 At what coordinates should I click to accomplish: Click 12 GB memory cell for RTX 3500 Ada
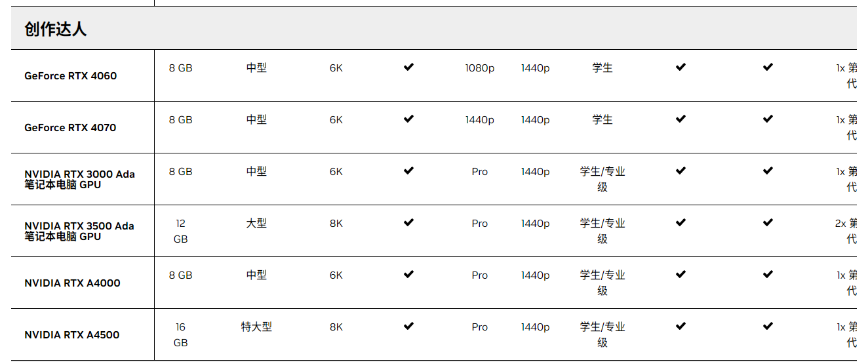[x=180, y=231]
